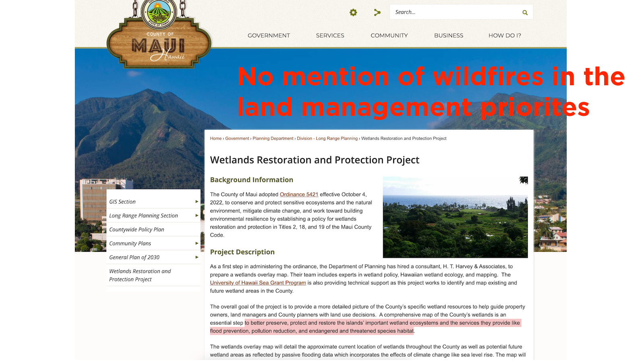Image resolution: width=644 pixels, height=362 pixels.
Task: Open the SERVICES navigation menu
Action: tap(330, 35)
